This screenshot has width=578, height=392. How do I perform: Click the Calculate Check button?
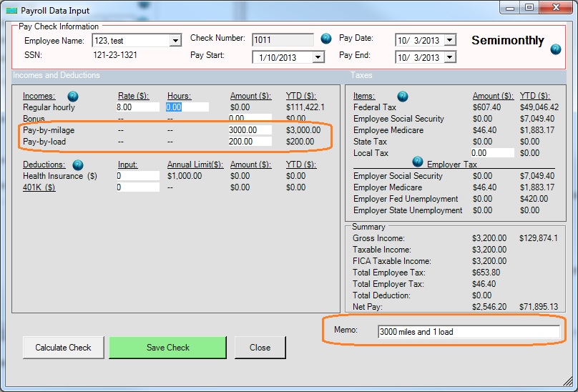pos(64,348)
